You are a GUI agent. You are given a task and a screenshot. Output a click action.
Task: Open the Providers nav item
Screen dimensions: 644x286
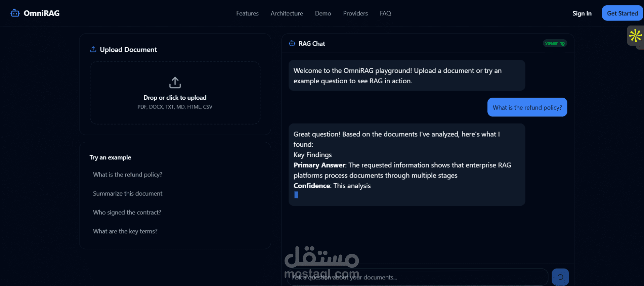355,13
